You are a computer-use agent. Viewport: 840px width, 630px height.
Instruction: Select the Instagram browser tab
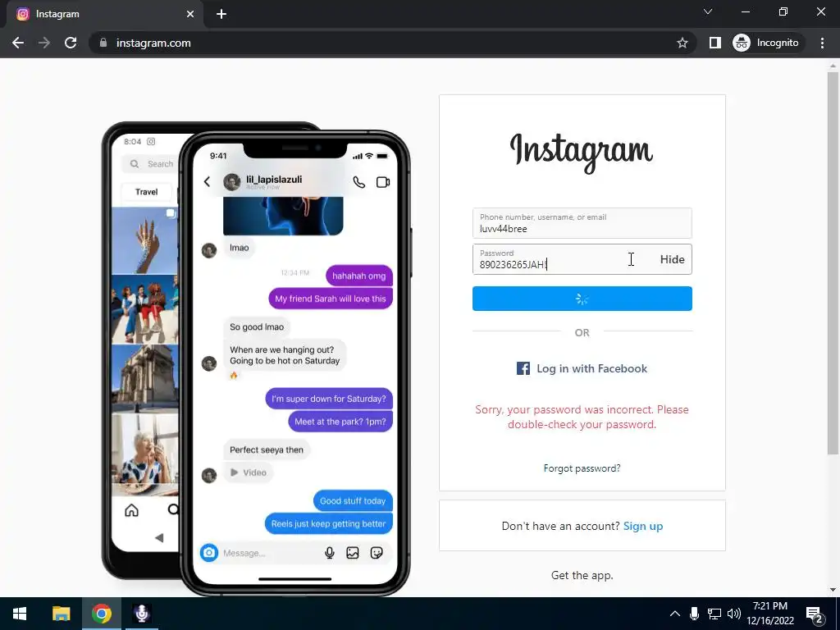tap(104, 14)
